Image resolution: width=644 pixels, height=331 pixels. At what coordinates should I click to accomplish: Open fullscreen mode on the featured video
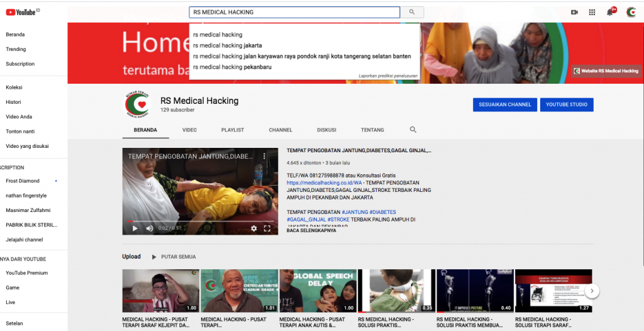[x=267, y=228]
